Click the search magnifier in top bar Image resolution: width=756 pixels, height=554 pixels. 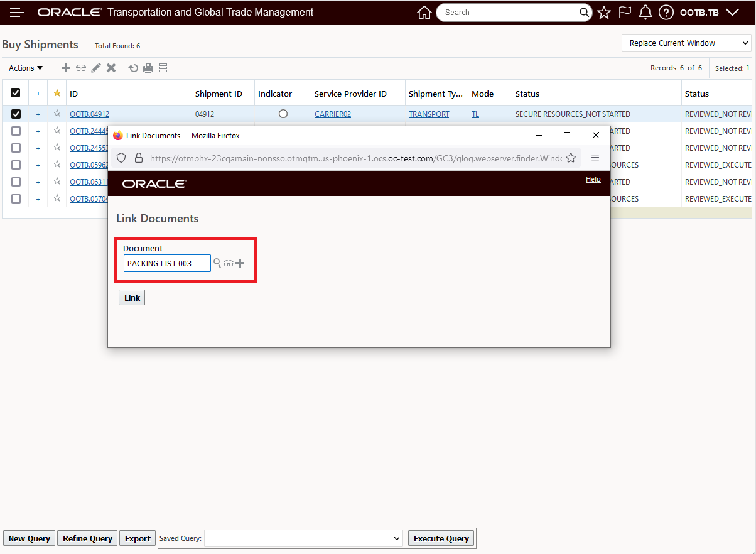coord(584,13)
